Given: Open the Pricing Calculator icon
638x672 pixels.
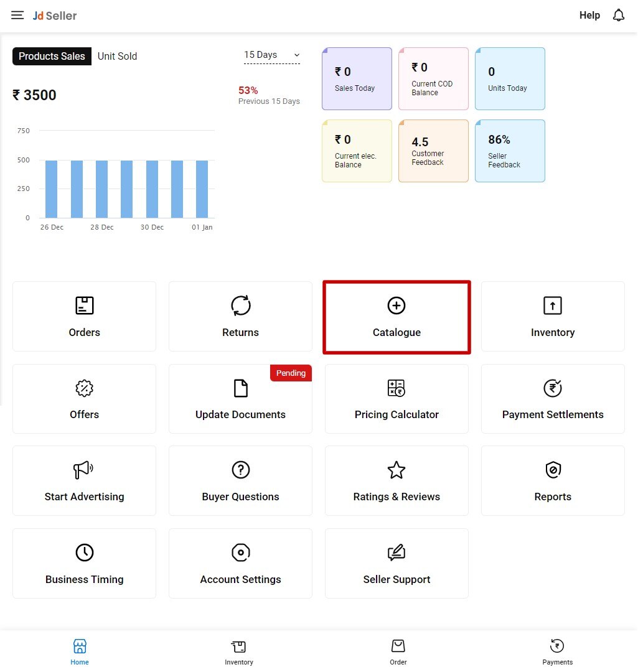Looking at the screenshot, I should [x=396, y=388].
